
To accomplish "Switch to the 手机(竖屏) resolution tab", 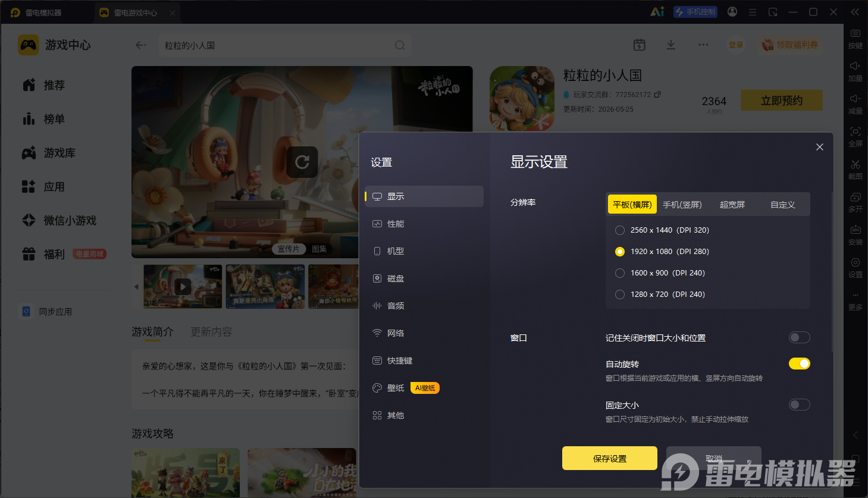I will (x=682, y=204).
